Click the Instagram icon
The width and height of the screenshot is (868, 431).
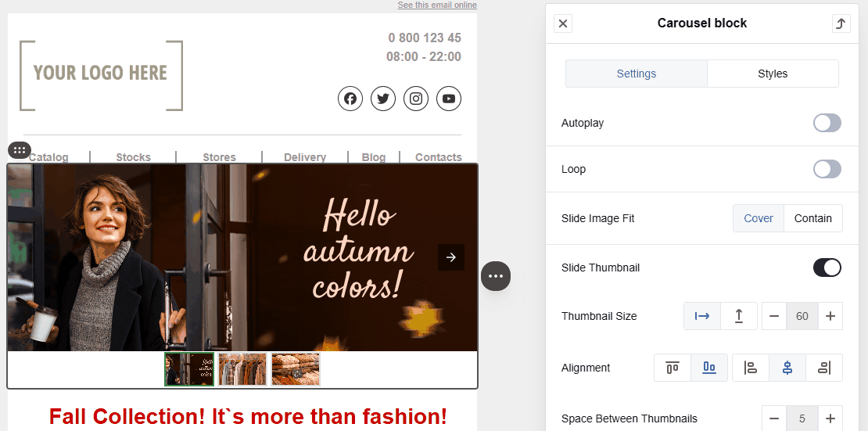(416, 99)
